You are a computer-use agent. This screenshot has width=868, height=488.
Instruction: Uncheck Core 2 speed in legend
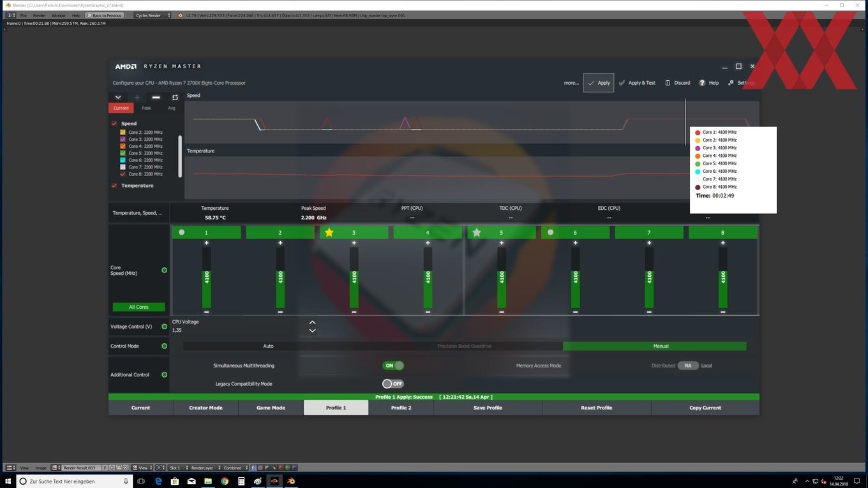[x=123, y=132]
